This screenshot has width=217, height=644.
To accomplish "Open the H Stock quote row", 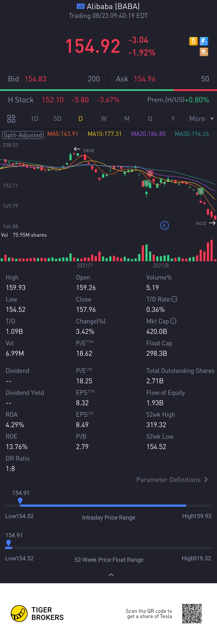I will [x=108, y=100].
